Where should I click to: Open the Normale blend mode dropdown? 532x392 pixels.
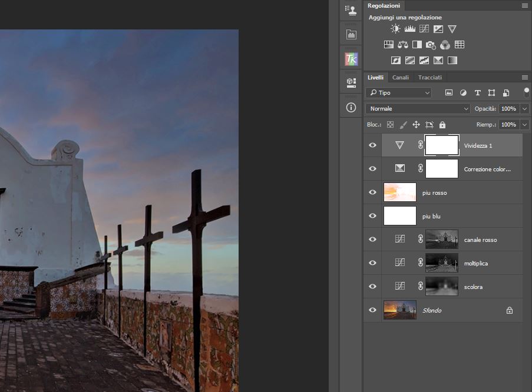(418, 109)
